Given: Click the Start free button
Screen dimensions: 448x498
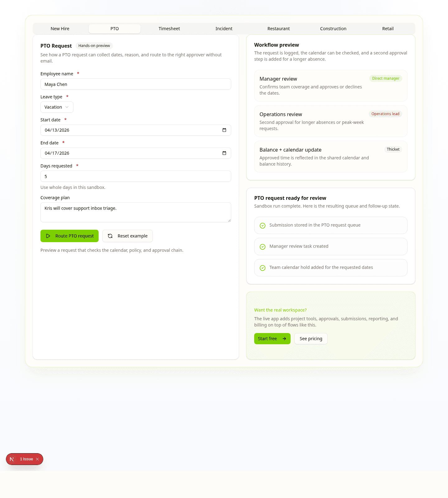Looking at the screenshot, I should 272,339.
